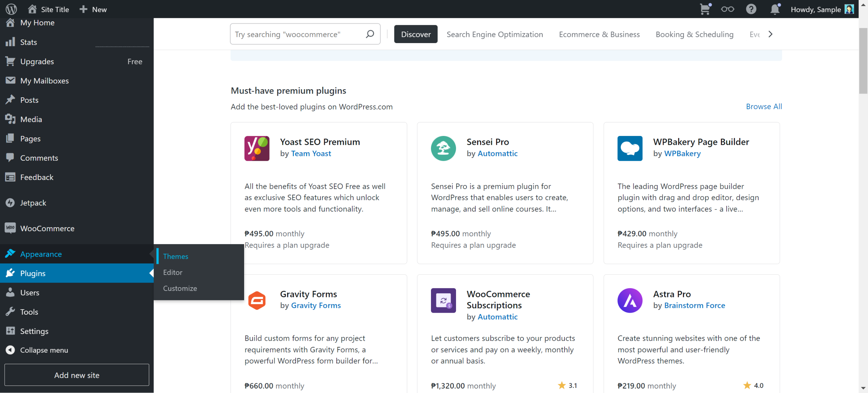
Task: Click the Yoast SEO Premium plugin icon
Action: tap(257, 149)
